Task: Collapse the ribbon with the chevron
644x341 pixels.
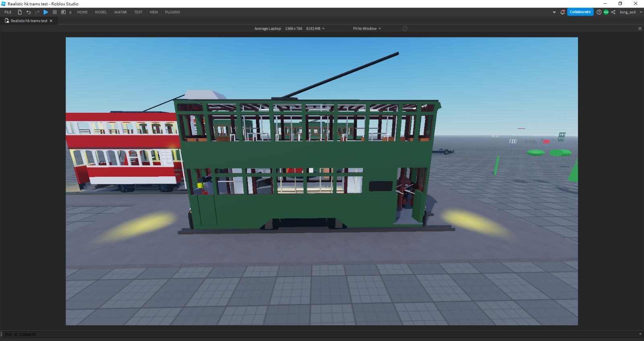Action: 554,12
